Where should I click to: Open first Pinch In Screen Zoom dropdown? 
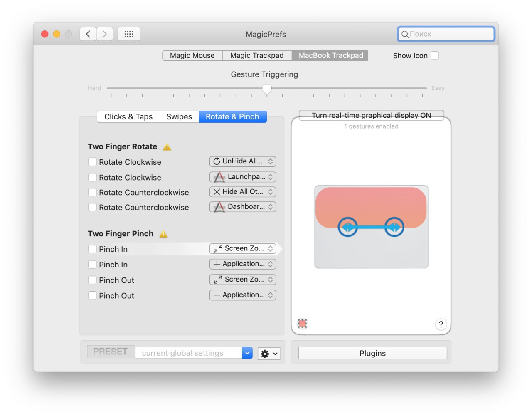[243, 248]
